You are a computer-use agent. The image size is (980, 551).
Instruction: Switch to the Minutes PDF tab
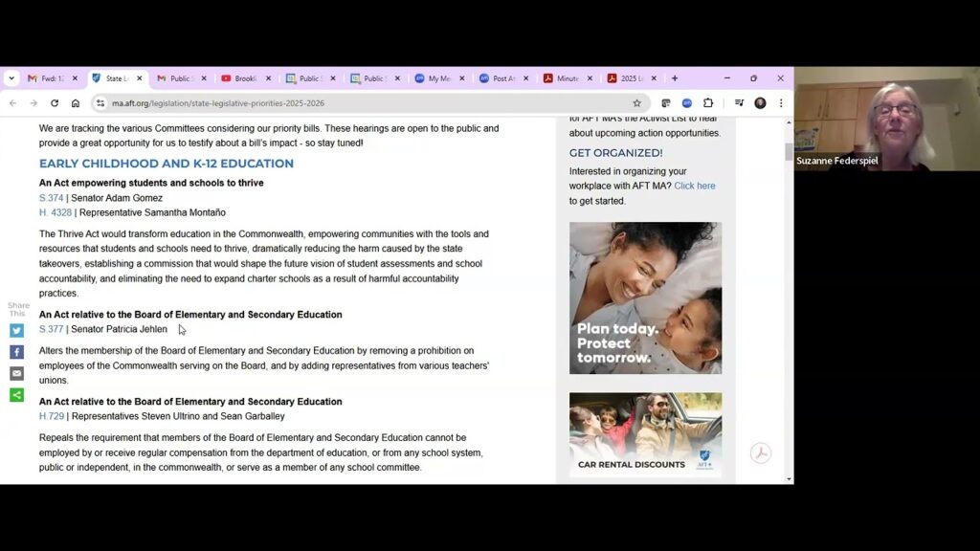point(567,78)
